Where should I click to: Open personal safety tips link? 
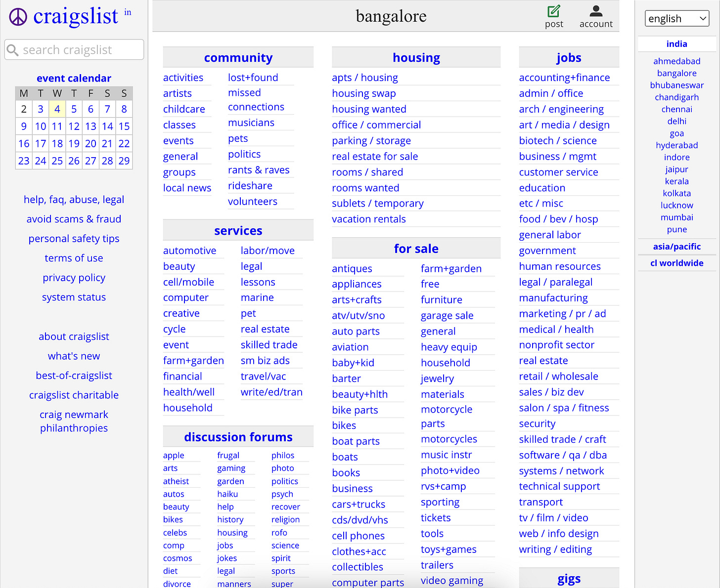point(74,239)
